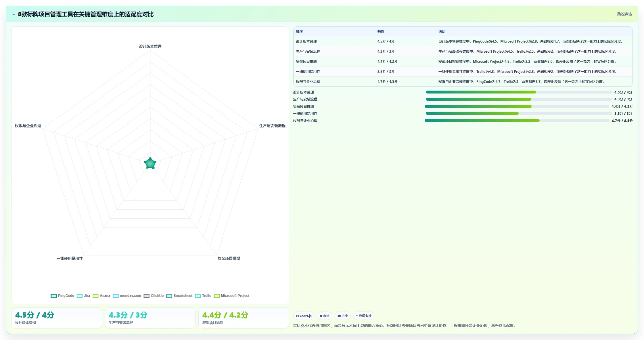Click the 权限与企业治理 progress bar
The image size is (644, 340).
517,121
